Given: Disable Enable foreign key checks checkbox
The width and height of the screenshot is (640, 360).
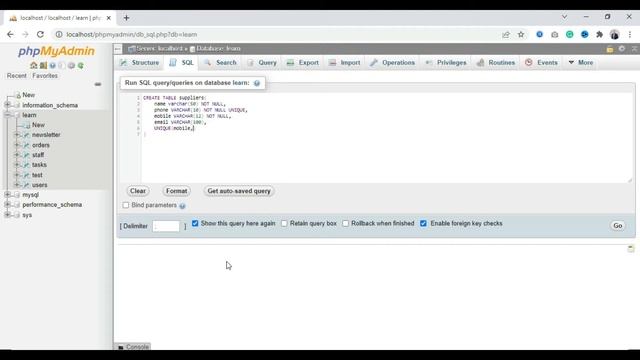Looking at the screenshot, I should coord(423,223).
